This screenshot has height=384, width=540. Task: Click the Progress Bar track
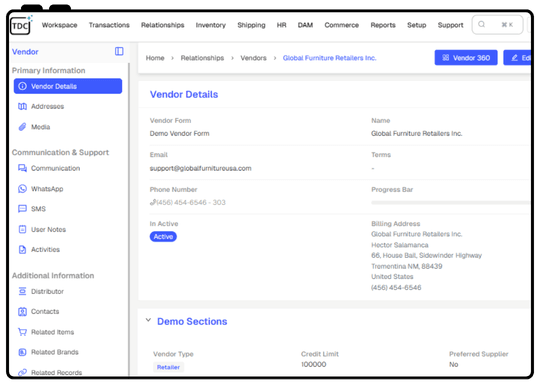coord(450,203)
